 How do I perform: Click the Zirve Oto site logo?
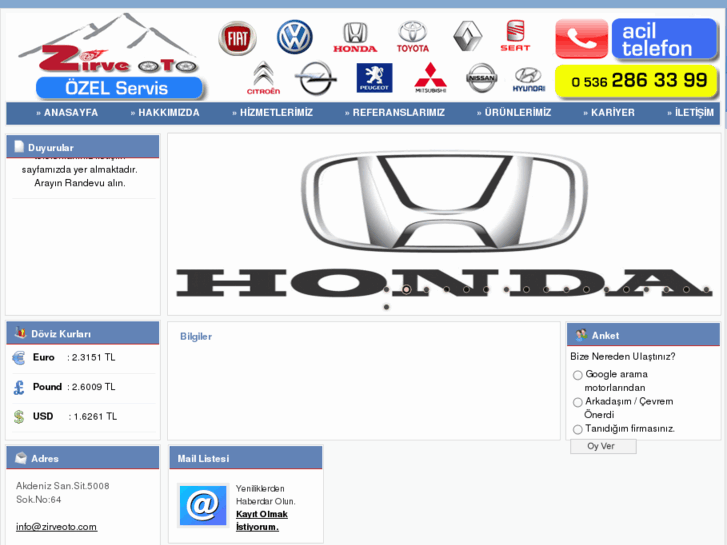click(109, 45)
